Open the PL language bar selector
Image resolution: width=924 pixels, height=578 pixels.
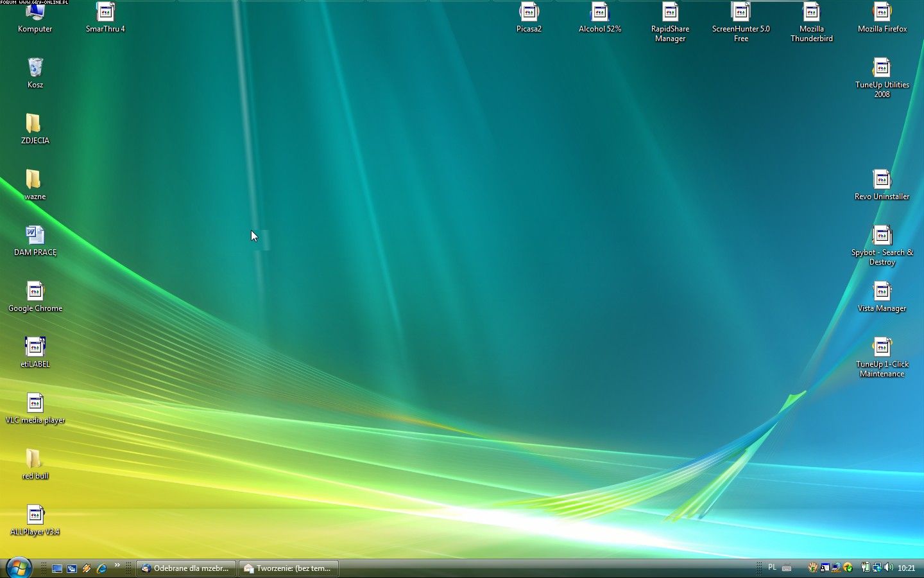tap(772, 568)
